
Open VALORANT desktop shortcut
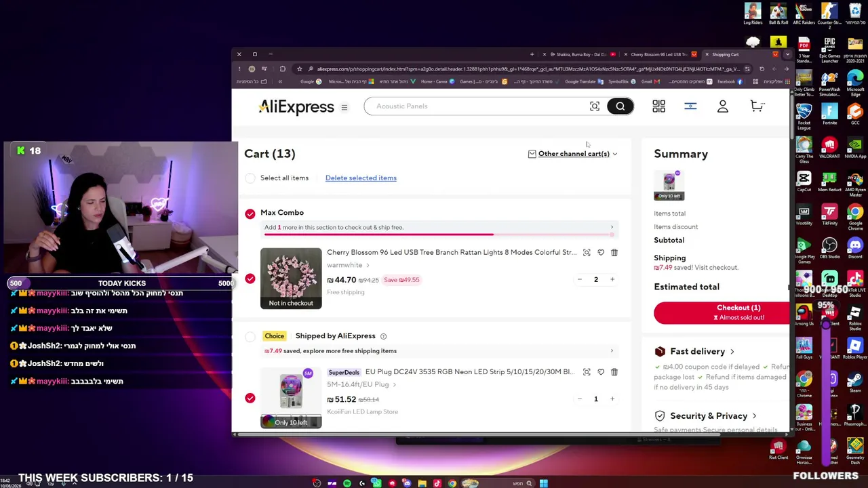coord(829,148)
